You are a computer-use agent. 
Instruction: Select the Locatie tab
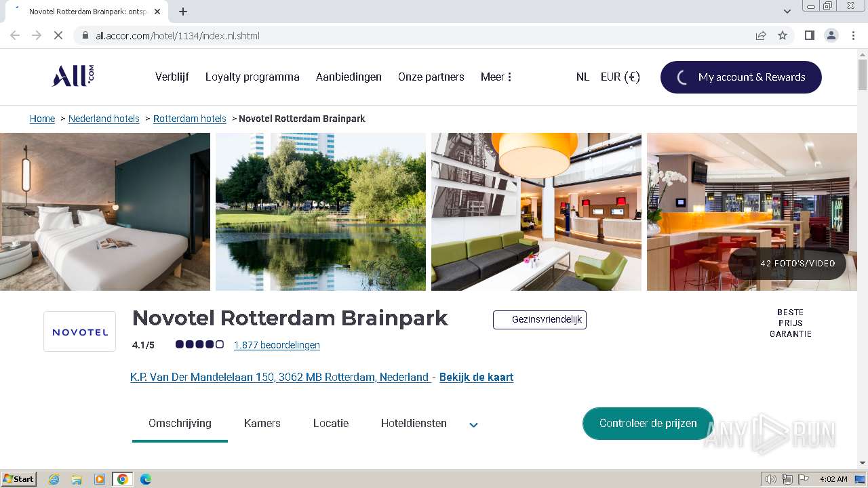point(331,423)
